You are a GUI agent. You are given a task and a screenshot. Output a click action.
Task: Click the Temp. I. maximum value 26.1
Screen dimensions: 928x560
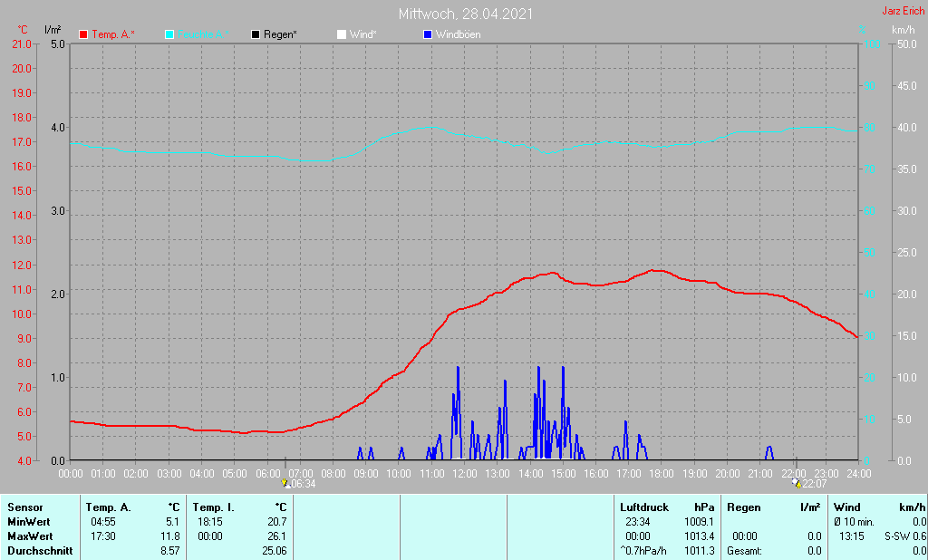277,536
